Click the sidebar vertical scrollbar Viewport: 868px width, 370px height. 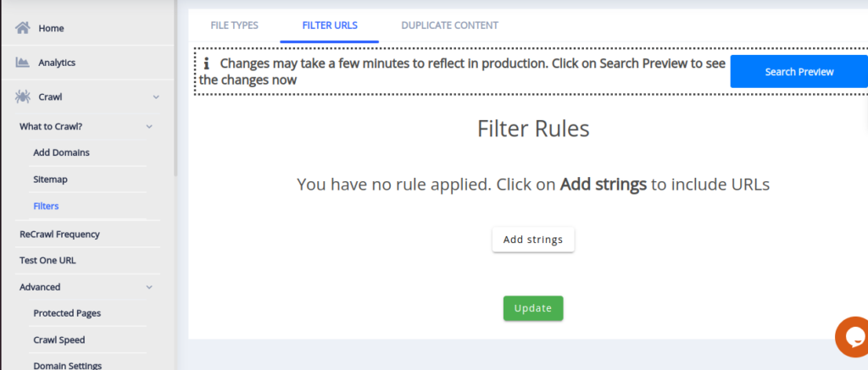coord(176,89)
